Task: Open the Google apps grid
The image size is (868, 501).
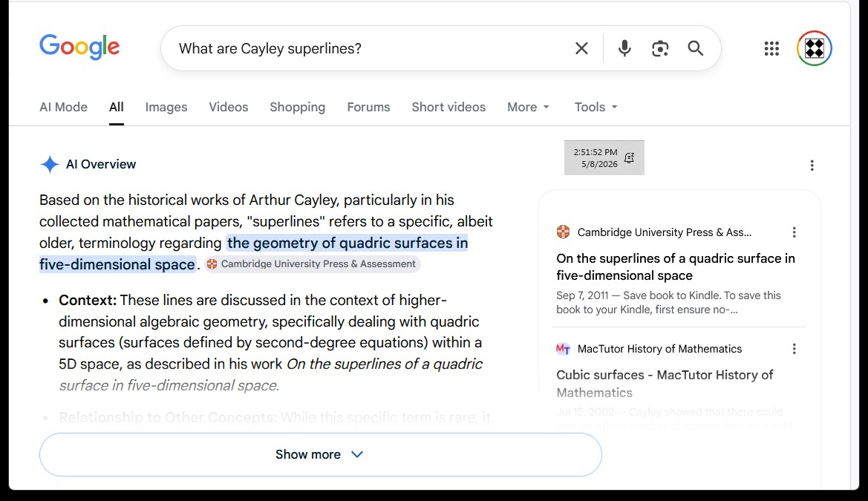Action: 771,49
